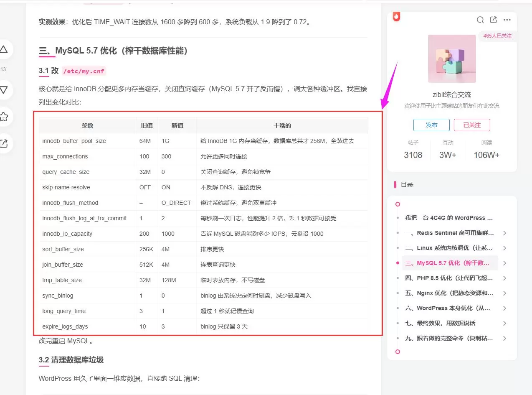Click the skip-name-resolve cell
532x395 pixels.
tap(87, 187)
